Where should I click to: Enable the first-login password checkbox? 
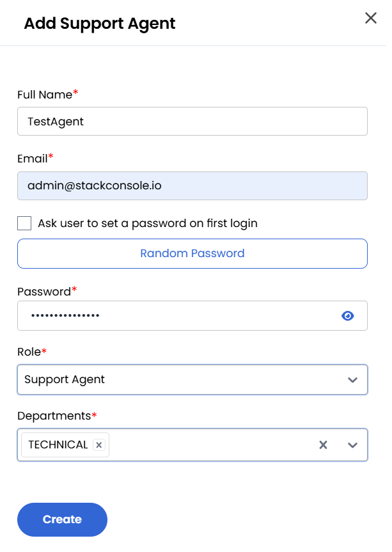pyautogui.click(x=24, y=223)
